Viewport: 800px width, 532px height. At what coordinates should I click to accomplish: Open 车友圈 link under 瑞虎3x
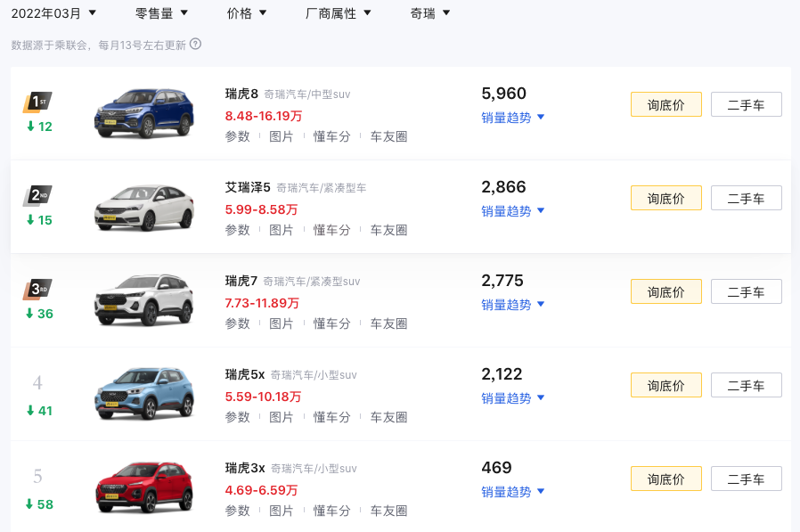388,511
